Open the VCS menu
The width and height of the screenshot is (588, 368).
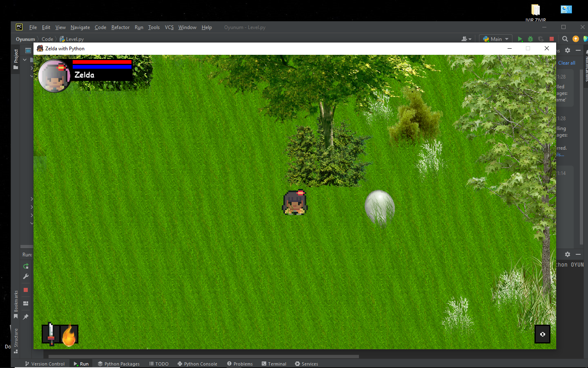click(x=169, y=27)
